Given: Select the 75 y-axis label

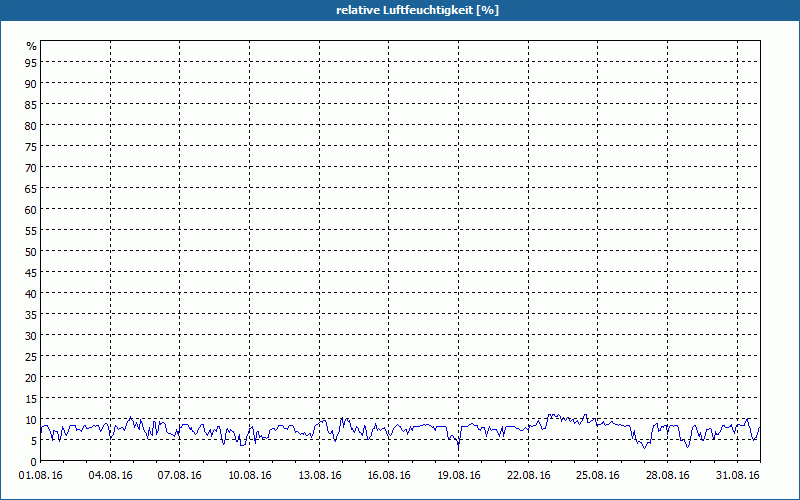Looking at the screenshot, I should click(31, 146).
